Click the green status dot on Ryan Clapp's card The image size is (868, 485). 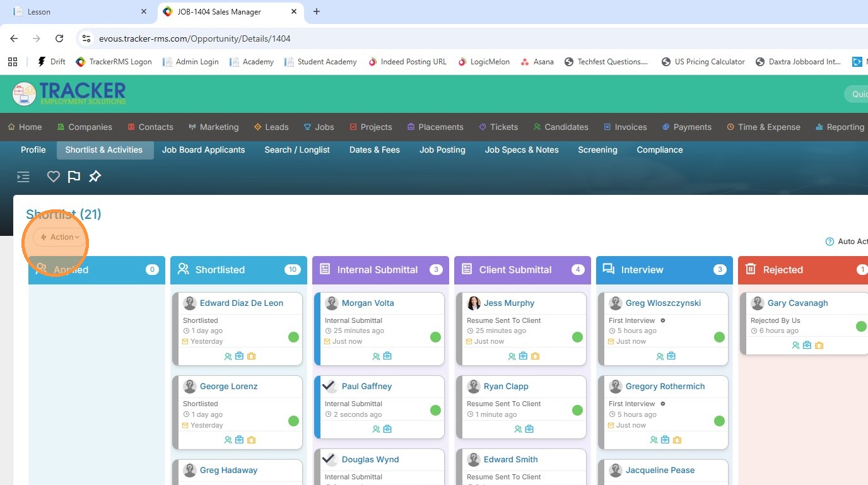click(577, 411)
